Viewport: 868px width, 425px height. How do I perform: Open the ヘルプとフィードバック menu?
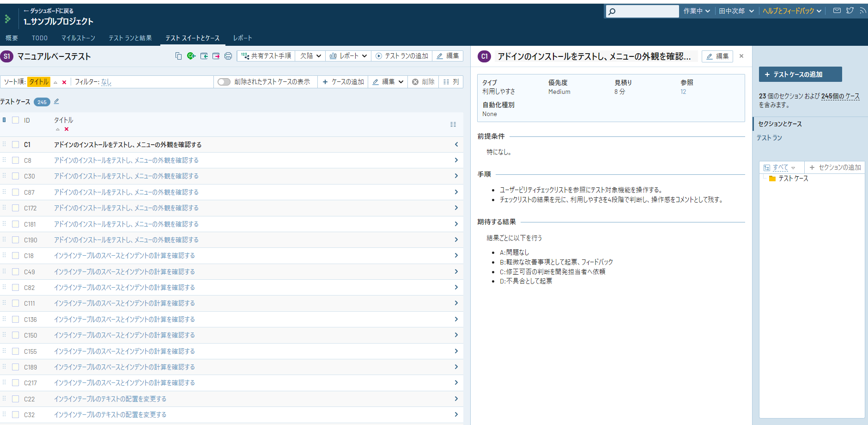click(x=792, y=11)
